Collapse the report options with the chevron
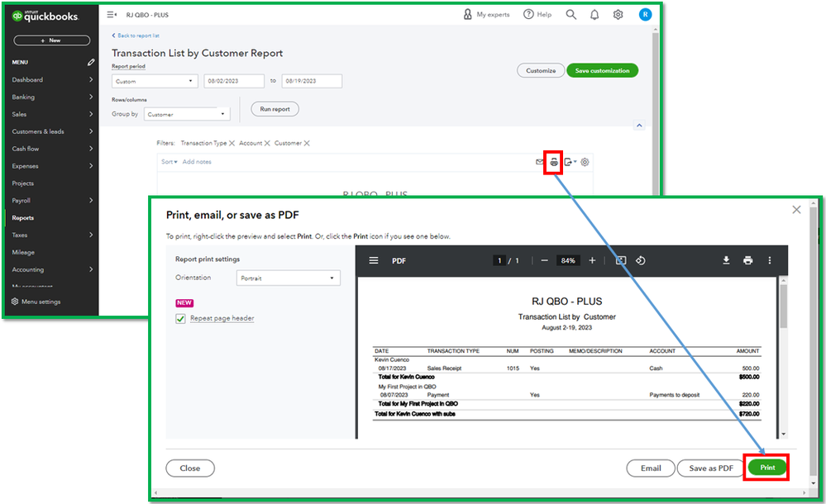 click(639, 126)
